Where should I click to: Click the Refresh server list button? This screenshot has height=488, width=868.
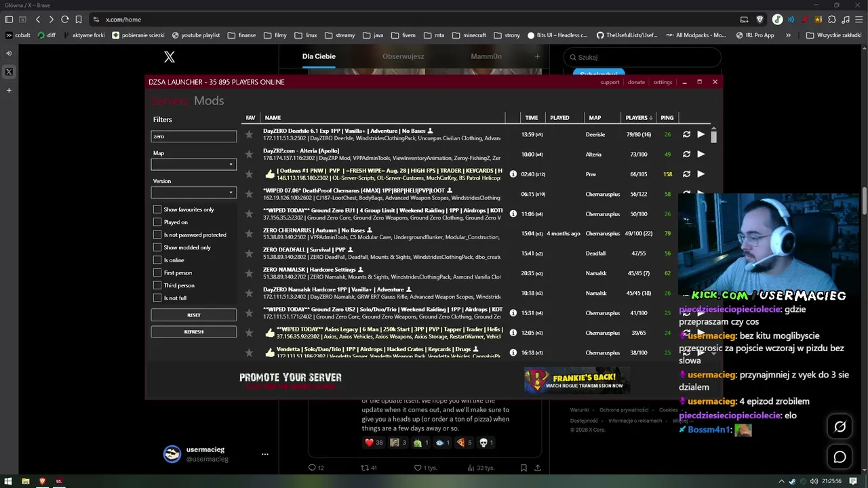[x=194, y=332]
